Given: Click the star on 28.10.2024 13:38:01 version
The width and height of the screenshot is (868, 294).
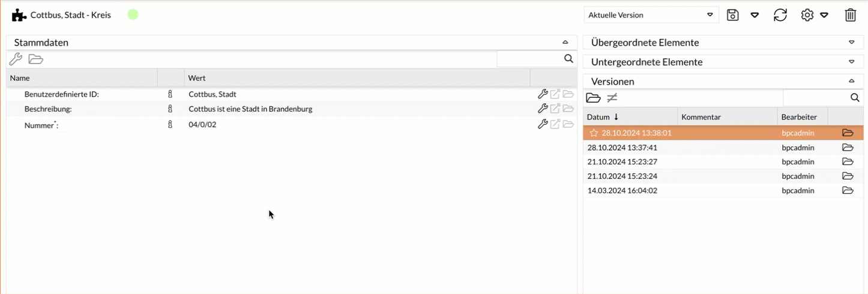Looking at the screenshot, I should coord(594,133).
